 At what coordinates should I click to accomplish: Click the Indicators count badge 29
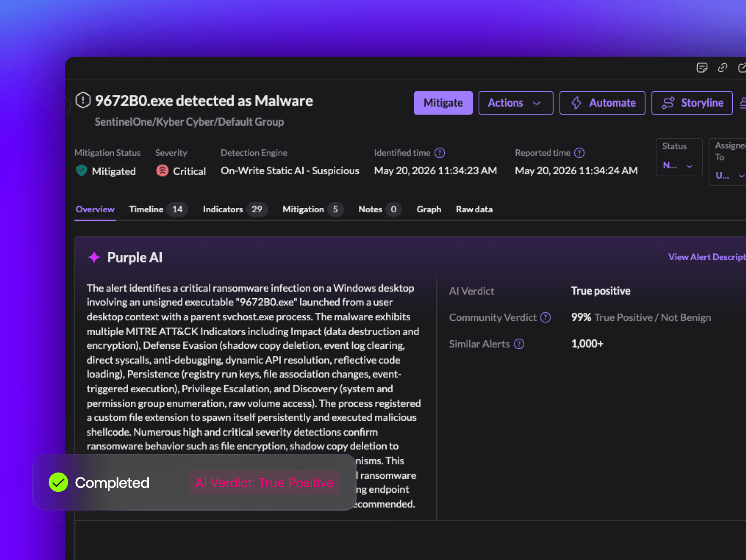257,209
